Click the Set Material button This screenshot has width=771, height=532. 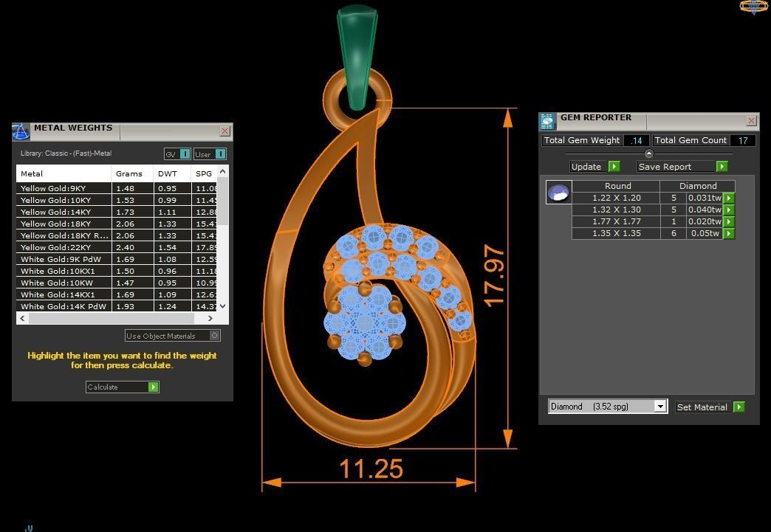tap(710, 407)
